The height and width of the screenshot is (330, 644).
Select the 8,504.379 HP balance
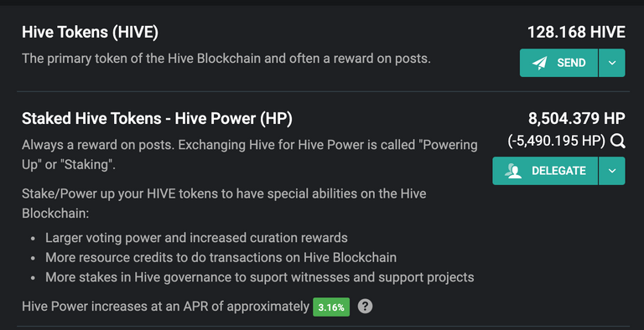coord(577,119)
